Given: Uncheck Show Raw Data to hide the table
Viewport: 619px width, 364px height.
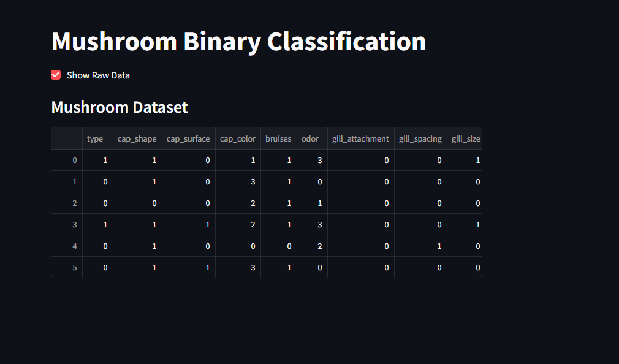Looking at the screenshot, I should [56, 74].
